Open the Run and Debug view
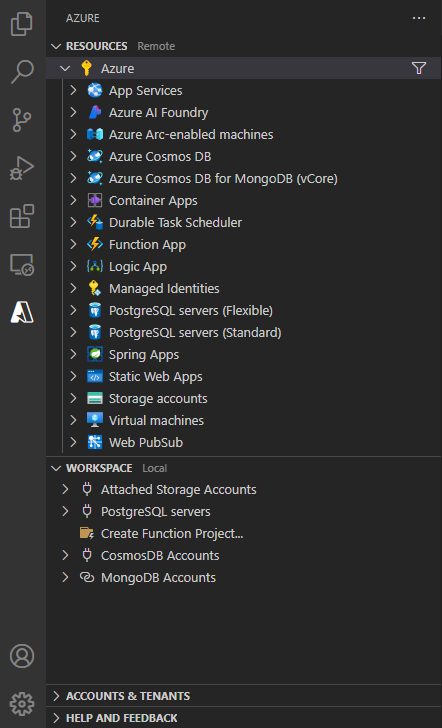The height and width of the screenshot is (728, 442). (22, 169)
